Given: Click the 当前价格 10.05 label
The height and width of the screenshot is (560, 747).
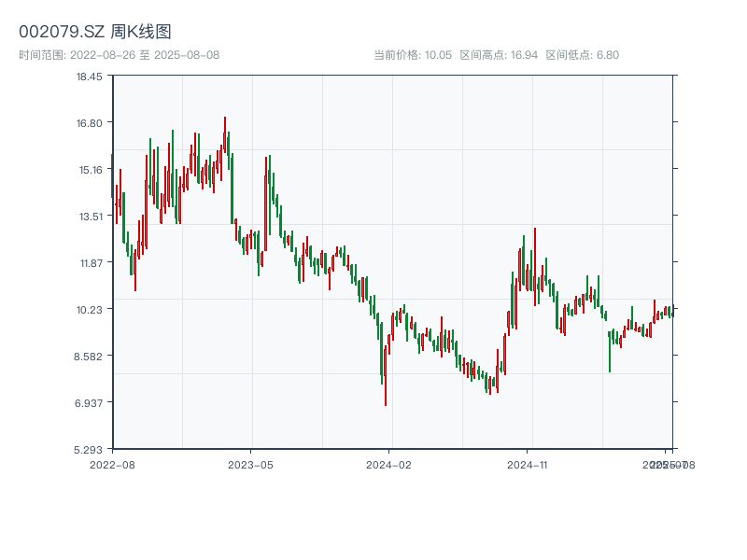Looking at the screenshot, I should [413, 55].
